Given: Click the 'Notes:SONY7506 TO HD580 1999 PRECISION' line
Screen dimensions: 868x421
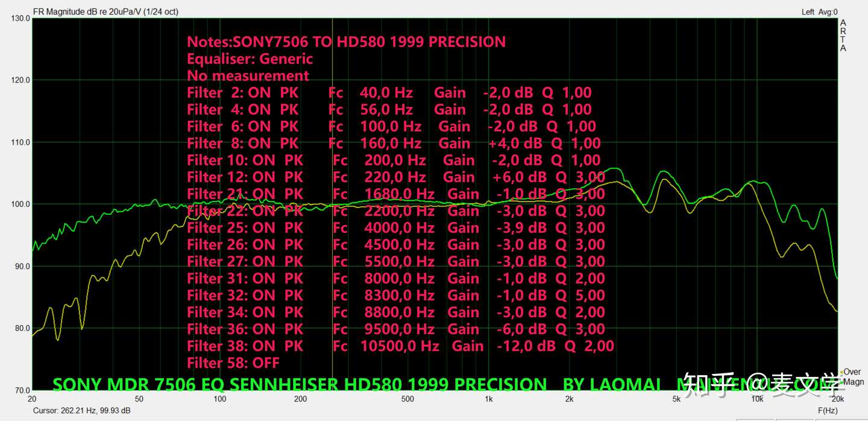Looking at the screenshot, I should tap(346, 42).
